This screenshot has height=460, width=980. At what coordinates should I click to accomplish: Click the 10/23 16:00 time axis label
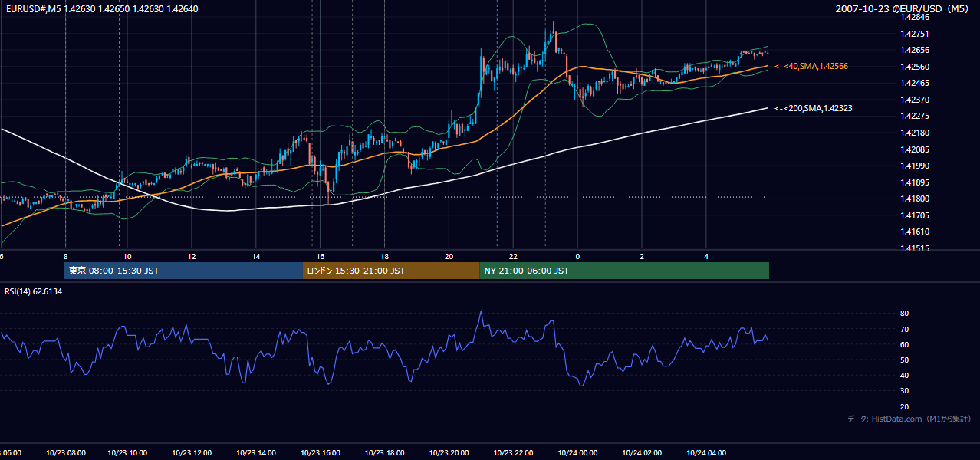(322, 453)
